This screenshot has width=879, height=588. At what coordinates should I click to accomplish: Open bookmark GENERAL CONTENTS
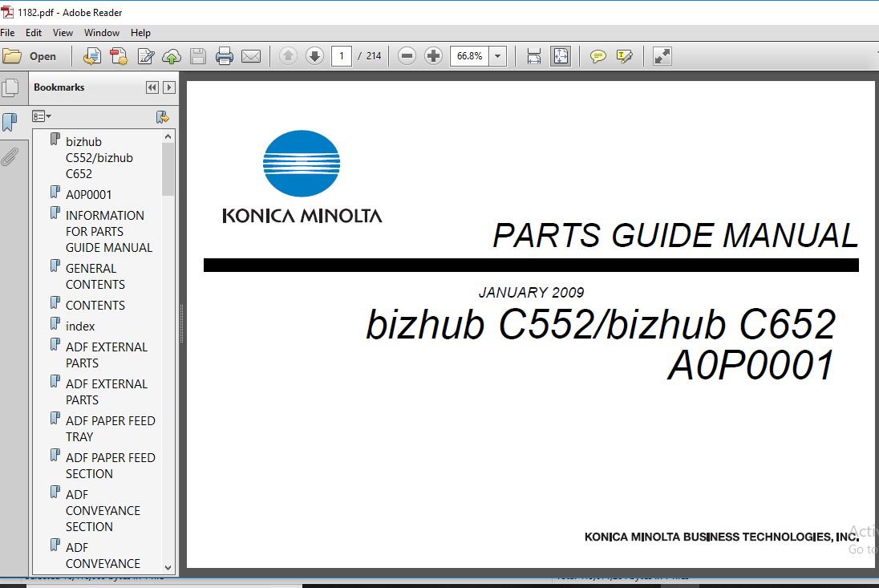click(x=95, y=276)
